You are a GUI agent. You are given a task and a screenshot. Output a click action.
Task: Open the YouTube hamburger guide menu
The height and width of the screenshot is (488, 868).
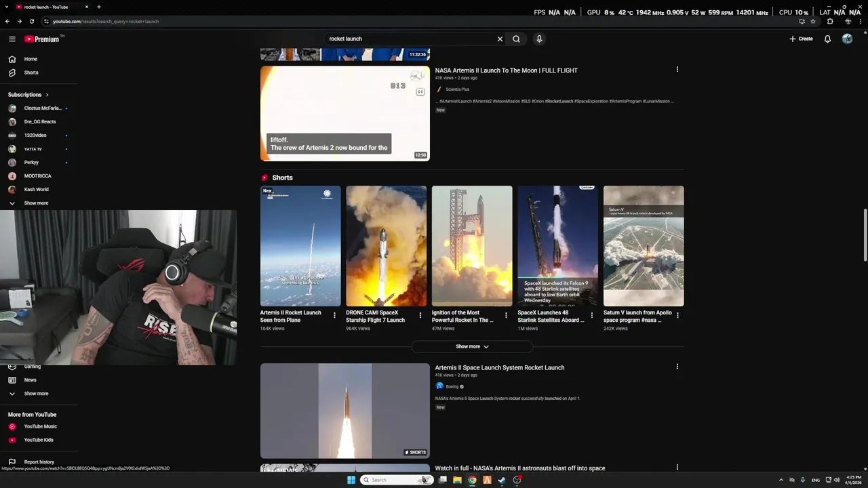[12, 39]
